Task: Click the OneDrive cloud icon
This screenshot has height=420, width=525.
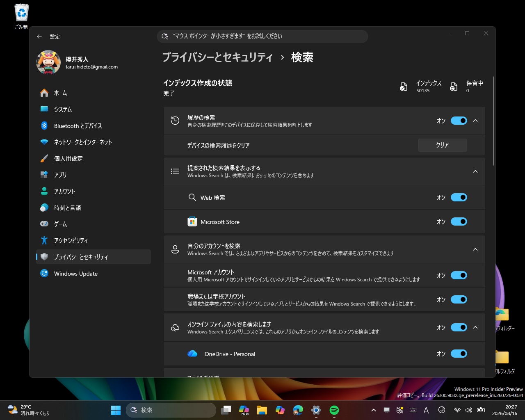Action: 192,354
